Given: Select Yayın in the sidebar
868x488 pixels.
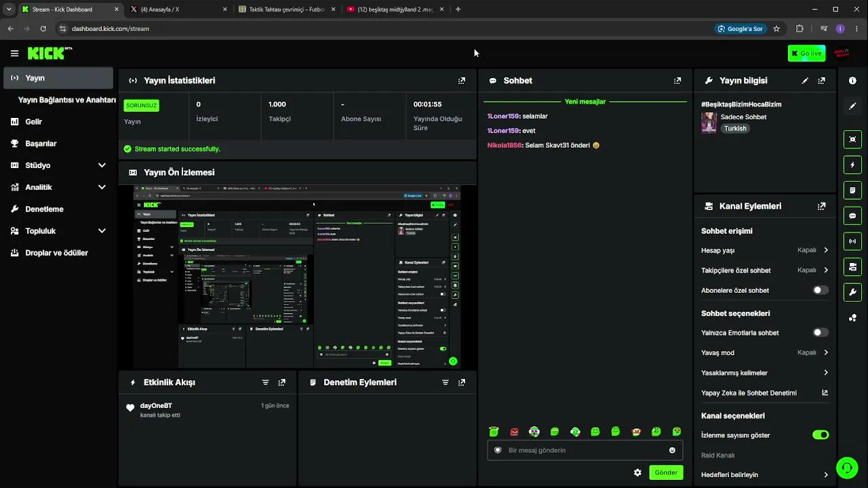Looking at the screenshot, I should (58, 78).
